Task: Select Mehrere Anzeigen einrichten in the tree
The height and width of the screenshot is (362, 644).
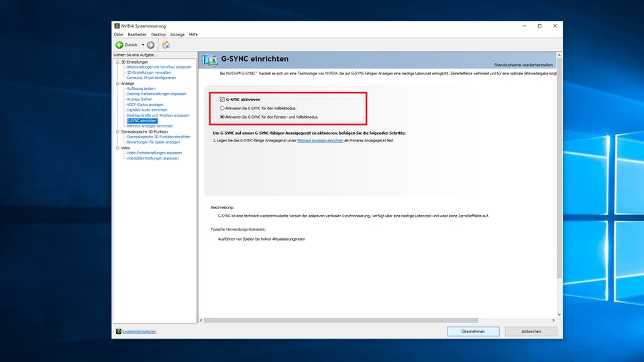Action: (150, 126)
